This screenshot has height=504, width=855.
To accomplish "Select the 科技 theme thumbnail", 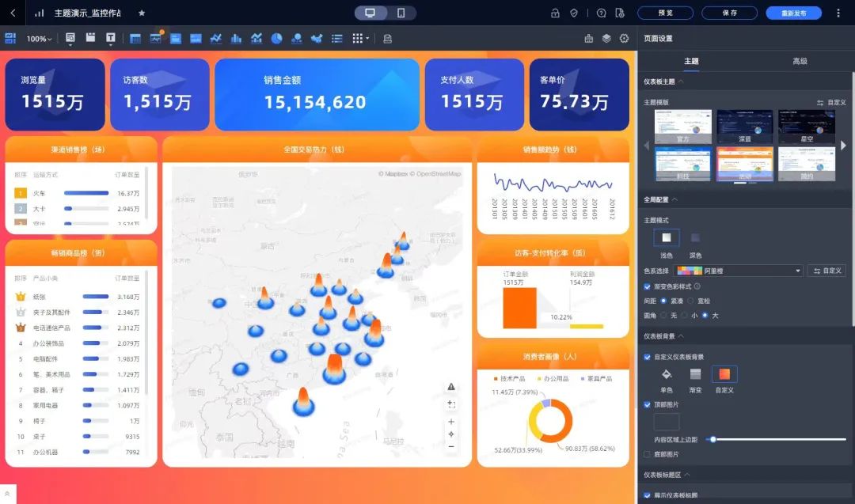I will coord(682,164).
